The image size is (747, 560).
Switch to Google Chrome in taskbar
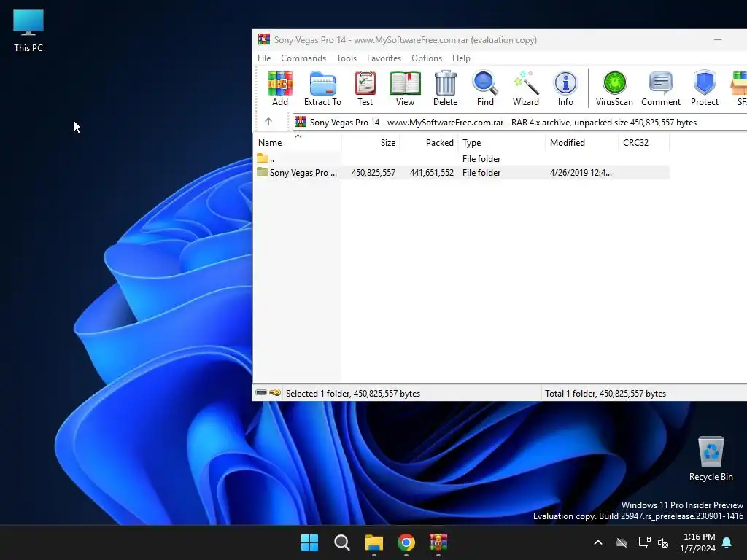406,542
